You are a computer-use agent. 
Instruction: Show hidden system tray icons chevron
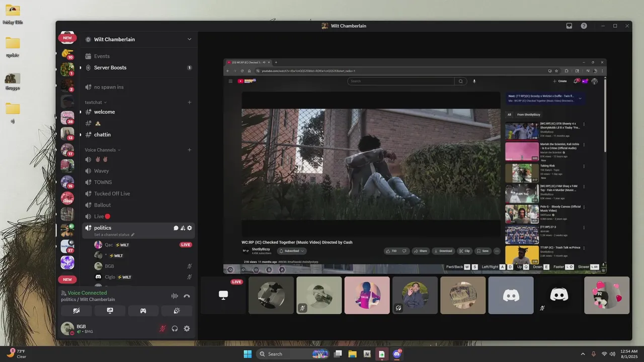point(583,354)
